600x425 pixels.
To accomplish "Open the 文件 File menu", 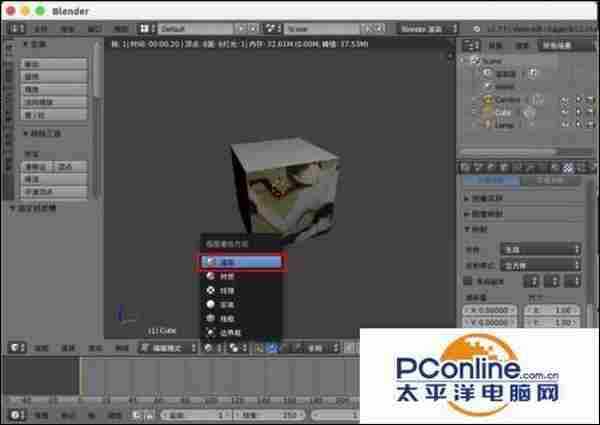I will pos(41,29).
